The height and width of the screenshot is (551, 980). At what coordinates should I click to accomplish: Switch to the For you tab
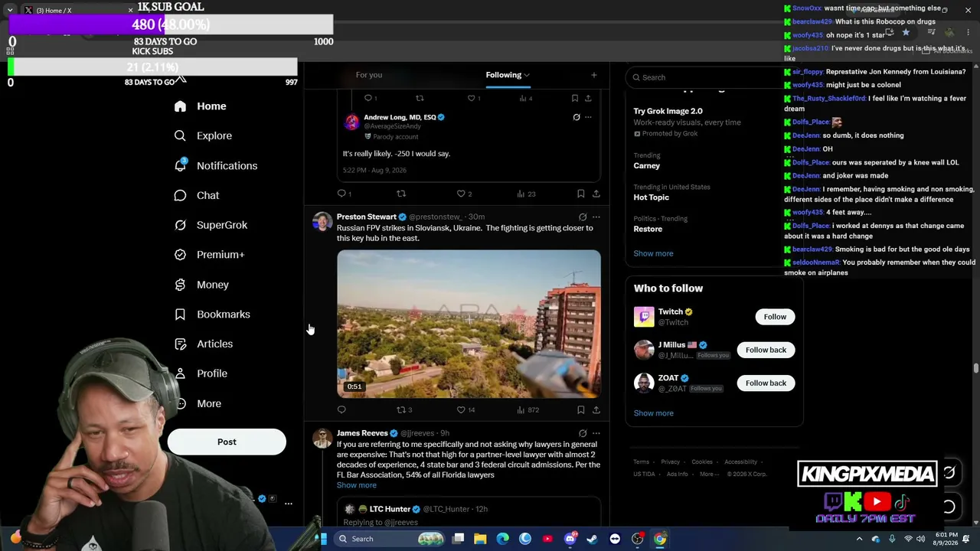point(369,75)
